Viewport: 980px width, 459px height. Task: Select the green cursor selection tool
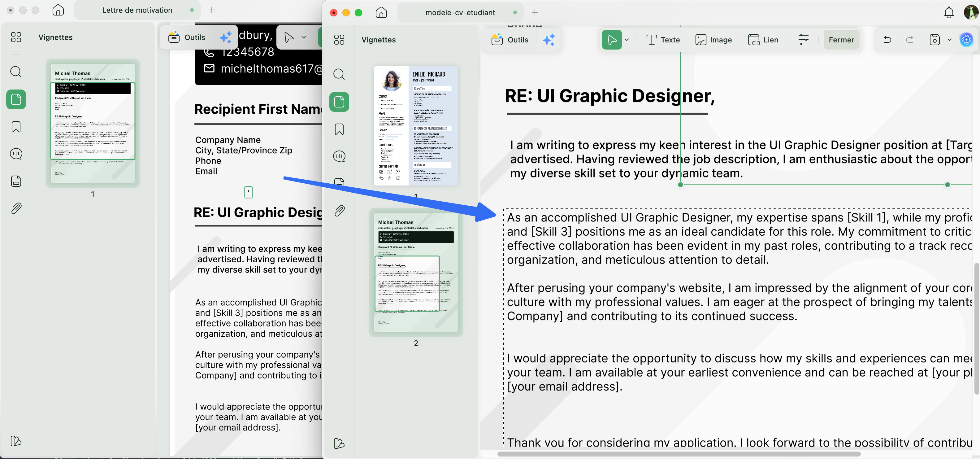point(612,40)
